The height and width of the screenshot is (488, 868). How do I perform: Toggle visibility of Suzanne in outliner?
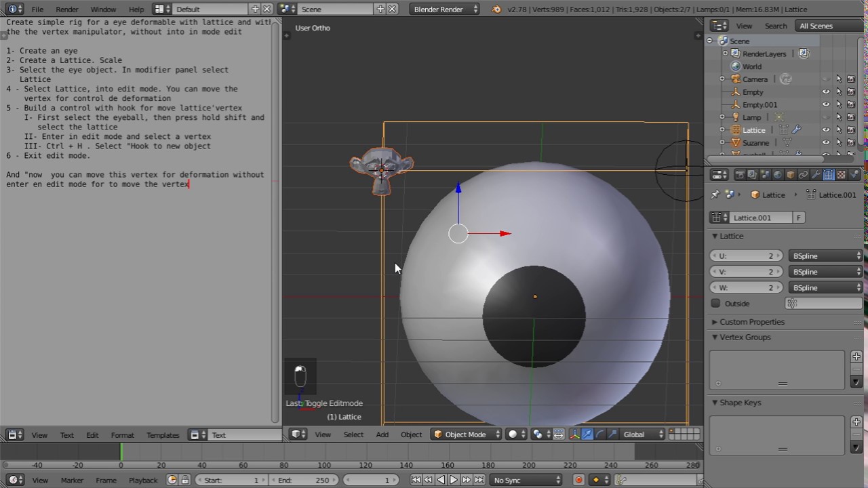[826, 142]
